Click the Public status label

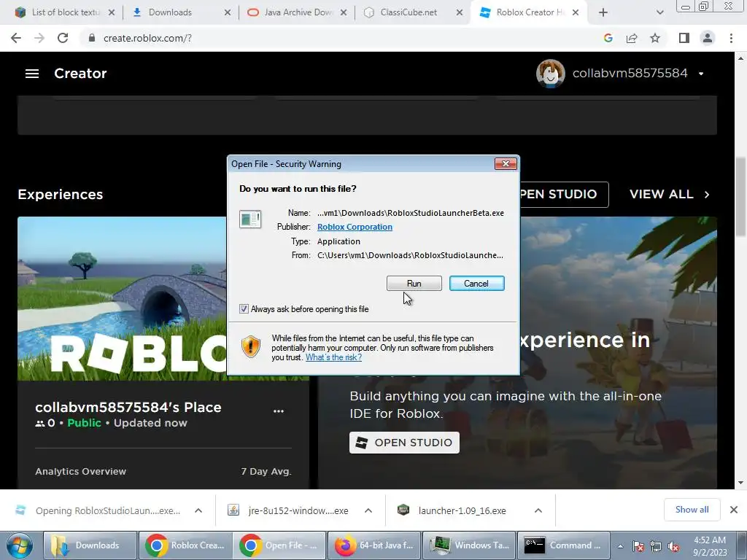pyautogui.click(x=85, y=423)
